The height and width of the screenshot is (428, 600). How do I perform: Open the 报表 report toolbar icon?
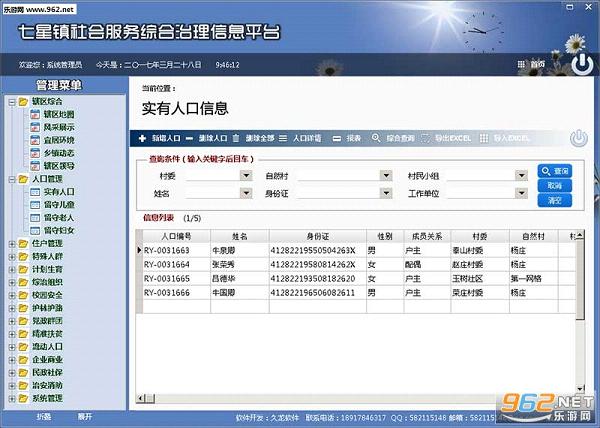[x=337, y=139]
